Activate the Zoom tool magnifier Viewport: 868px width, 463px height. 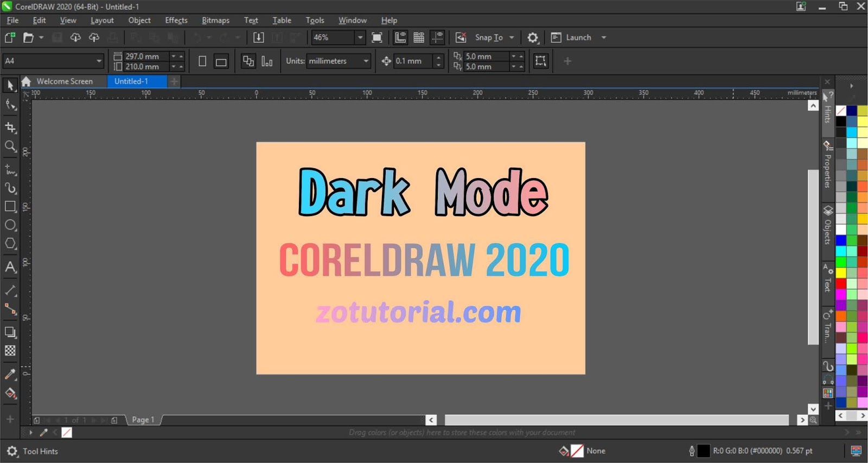click(x=10, y=147)
